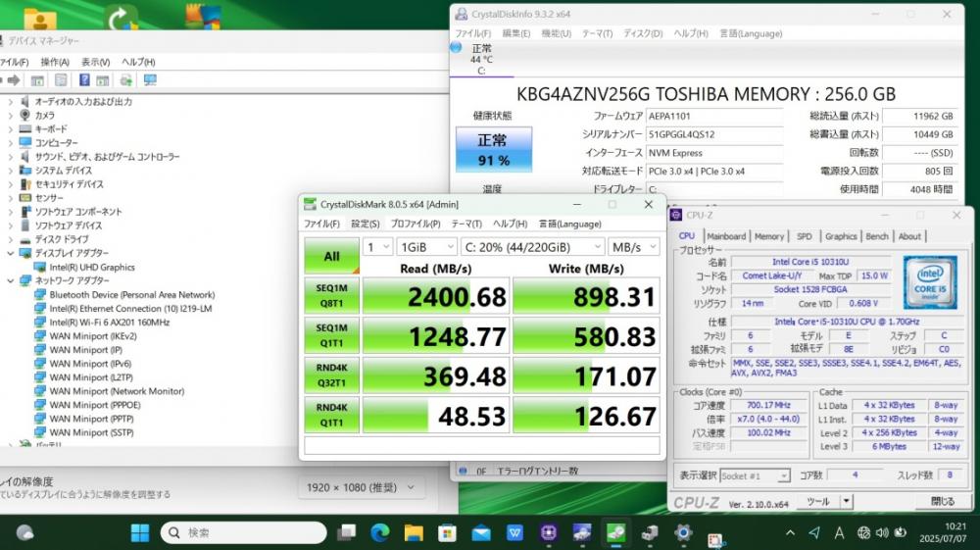
Task: Open the Windows Start button
Action: [140, 532]
